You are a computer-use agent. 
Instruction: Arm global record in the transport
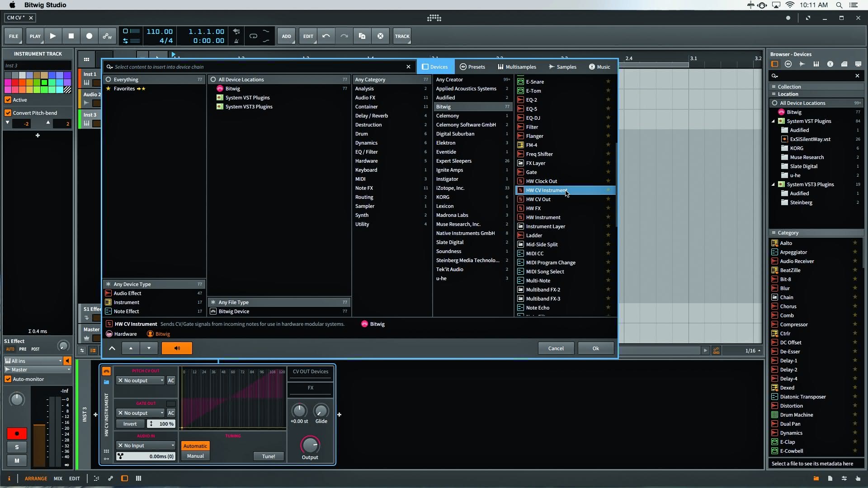pos(89,36)
